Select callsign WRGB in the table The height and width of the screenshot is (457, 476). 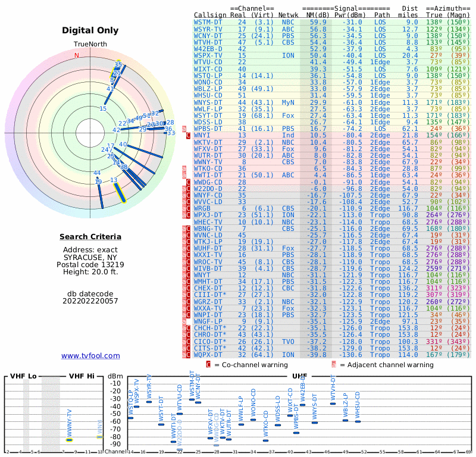coord(202,209)
